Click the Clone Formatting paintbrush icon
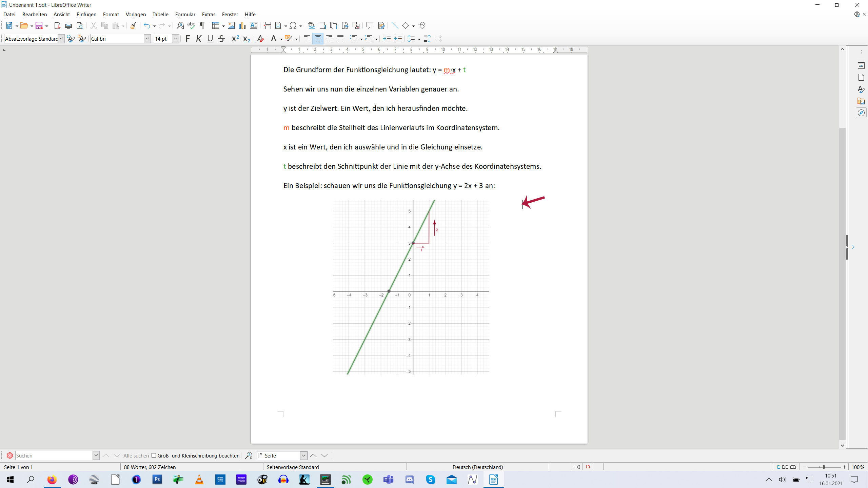 tap(133, 25)
